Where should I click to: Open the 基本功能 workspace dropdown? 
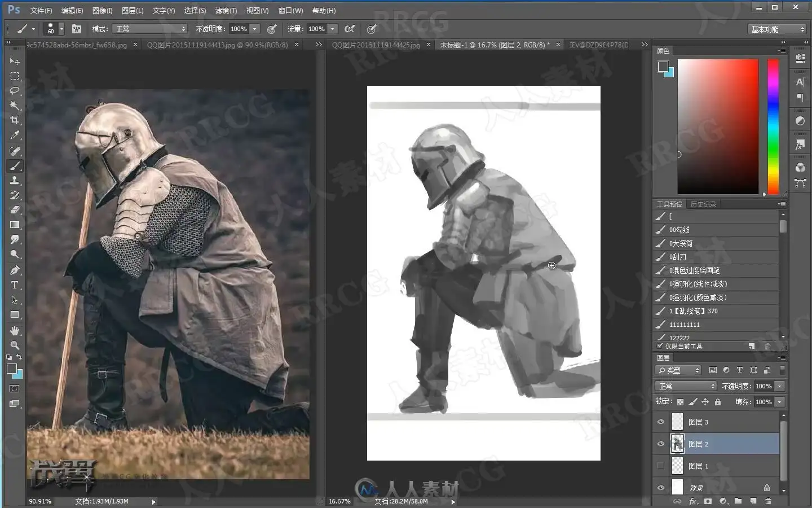pyautogui.click(x=778, y=29)
